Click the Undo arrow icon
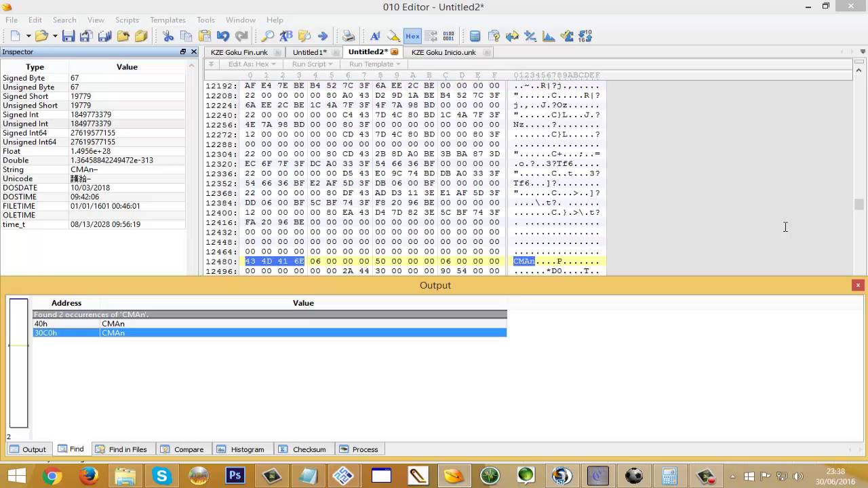The image size is (868, 488). click(223, 36)
